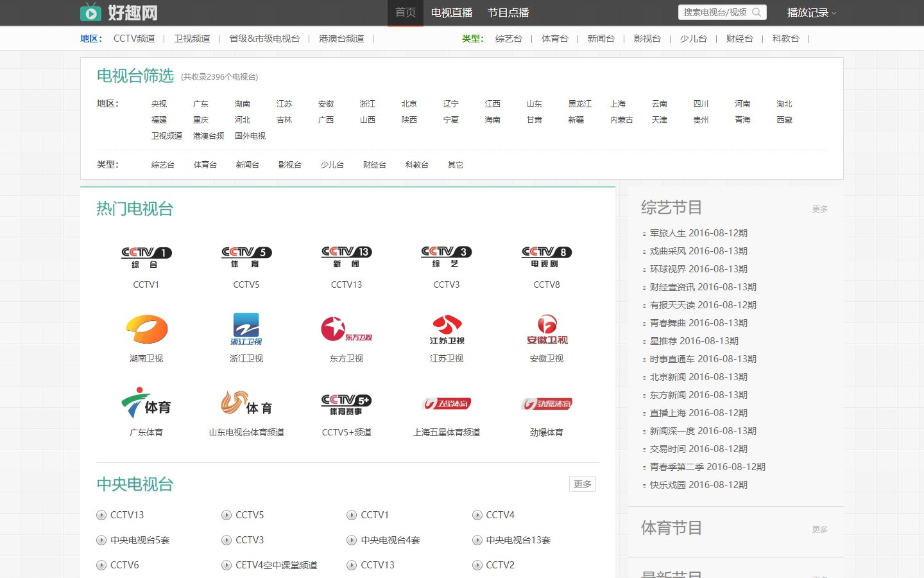The height and width of the screenshot is (578, 924).
Task: Open CCTV1 link in 中央电视台 list
Action: click(x=375, y=515)
